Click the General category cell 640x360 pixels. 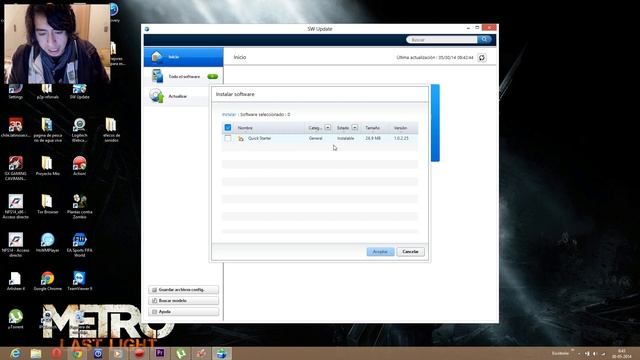coord(316,138)
